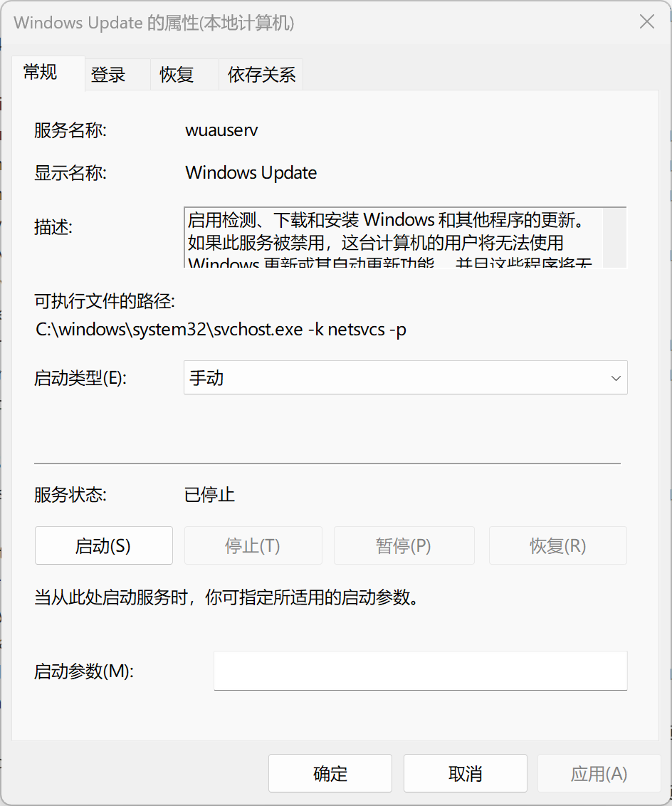The height and width of the screenshot is (806, 672).
Task: Click the 当从此处启动服务时 hint text
Action: pos(226,597)
